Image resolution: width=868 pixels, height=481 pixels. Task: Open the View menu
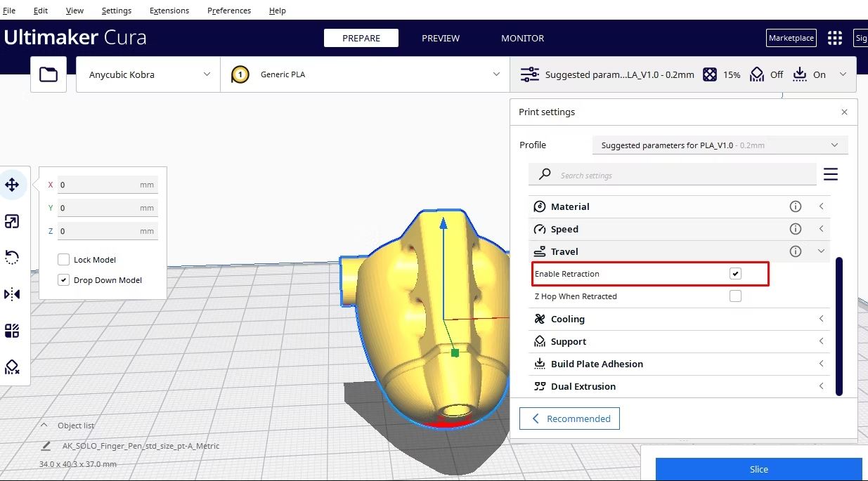75,11
